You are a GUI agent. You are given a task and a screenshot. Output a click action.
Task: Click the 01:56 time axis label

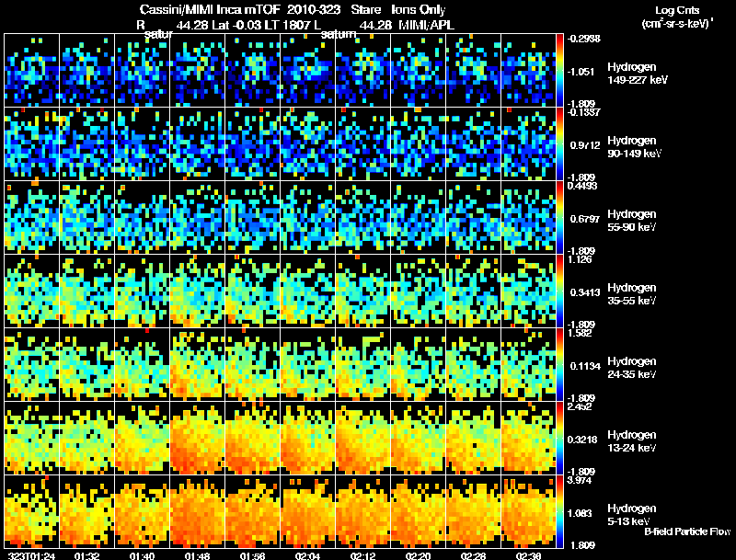click(252, 556)
